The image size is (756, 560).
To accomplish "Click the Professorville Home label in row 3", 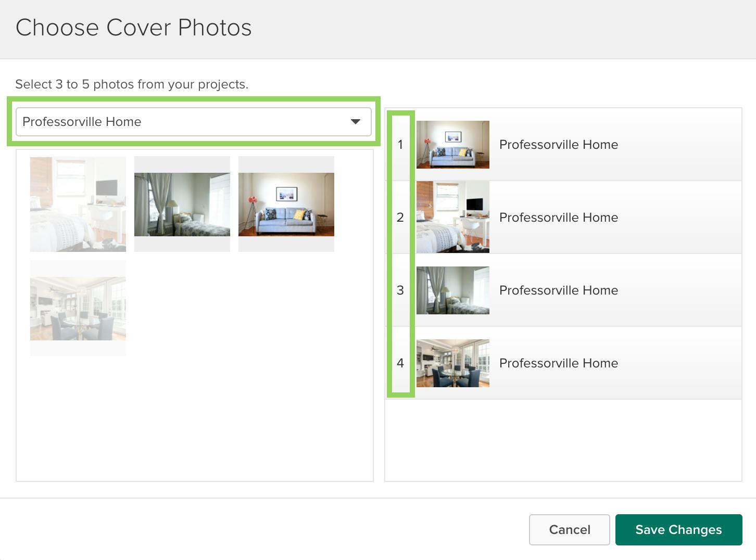I will pyautogui.click(x=559, y=290).
